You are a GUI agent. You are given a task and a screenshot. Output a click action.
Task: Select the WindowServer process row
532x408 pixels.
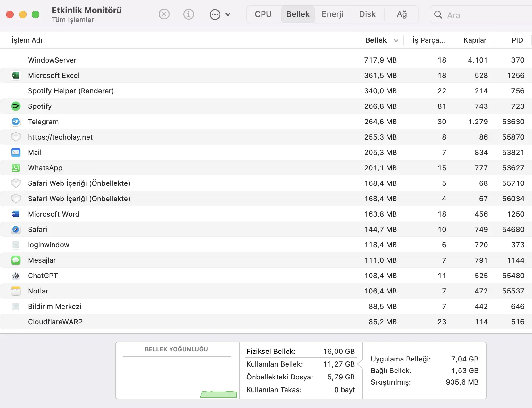coord(266,60)
